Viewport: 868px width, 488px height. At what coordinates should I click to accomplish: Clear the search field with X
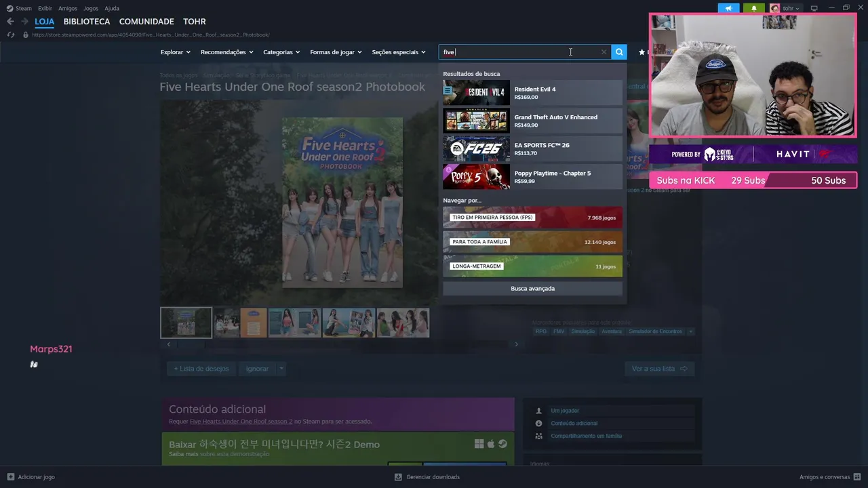pyautogui.click(x=604, y=52)
